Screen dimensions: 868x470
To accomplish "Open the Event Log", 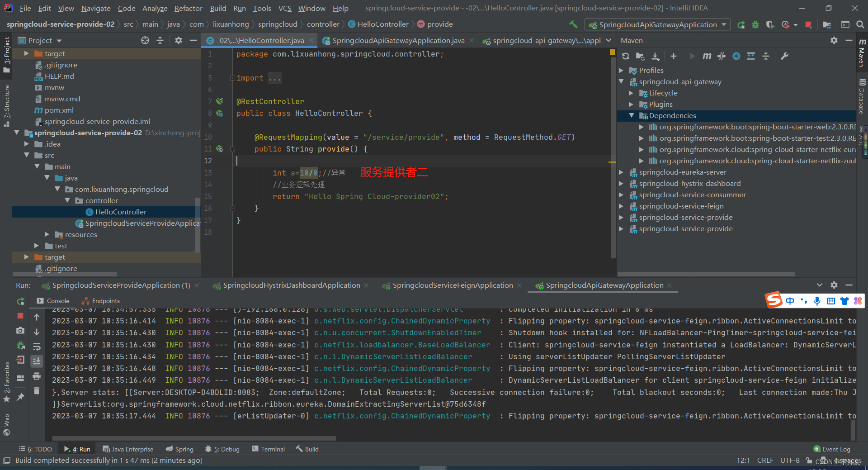I will tap(832, 449).
